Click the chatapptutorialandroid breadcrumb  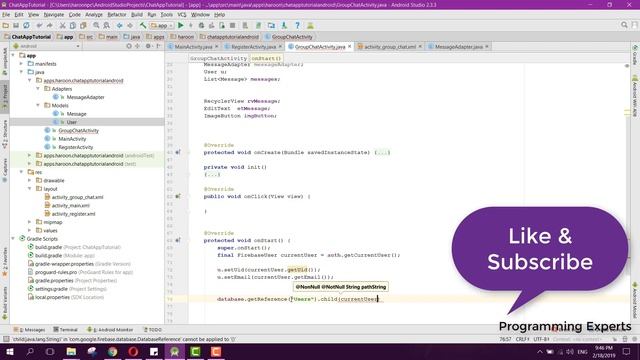pos(229,37)
